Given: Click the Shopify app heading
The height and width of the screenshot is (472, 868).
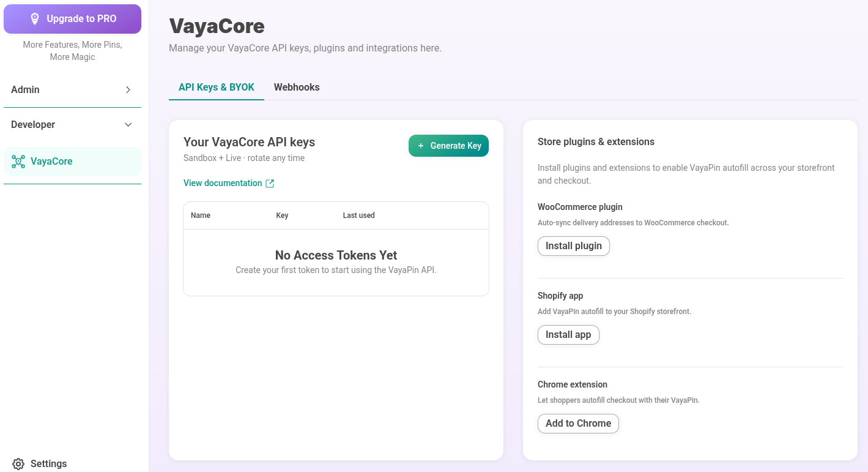Looking at the screenshot, I should point(560,296).
